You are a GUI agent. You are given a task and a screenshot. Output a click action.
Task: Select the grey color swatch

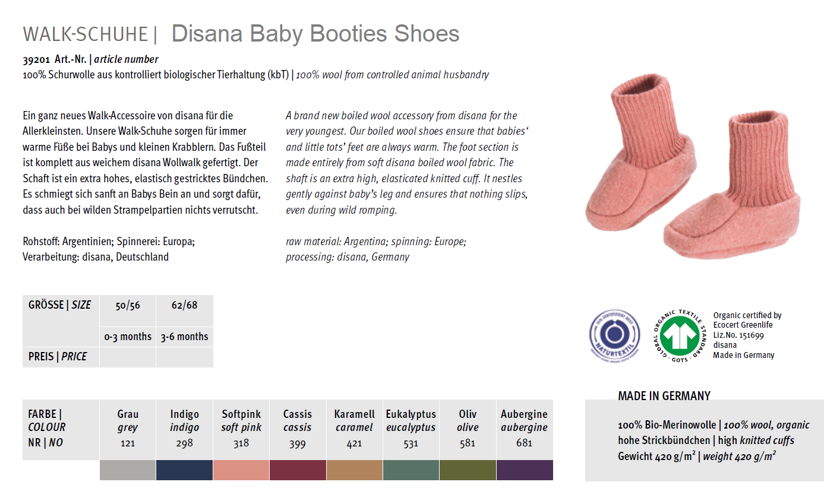(x=128, y=470)
